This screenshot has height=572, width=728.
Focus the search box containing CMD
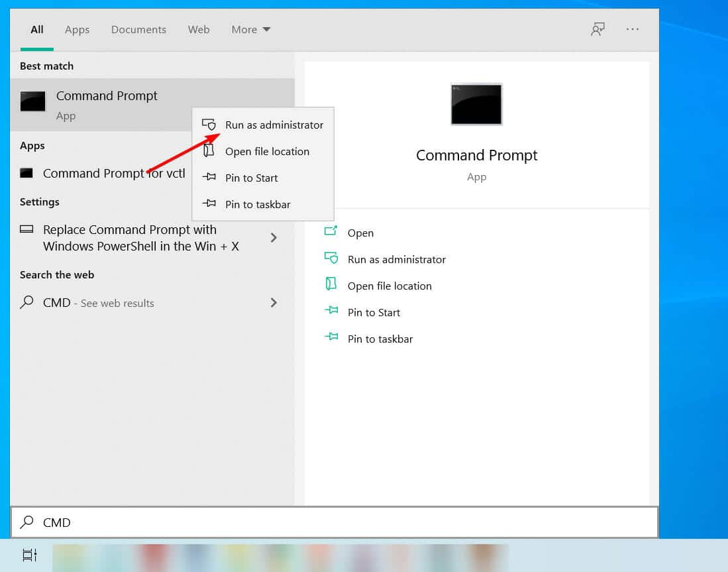(335, 523)
